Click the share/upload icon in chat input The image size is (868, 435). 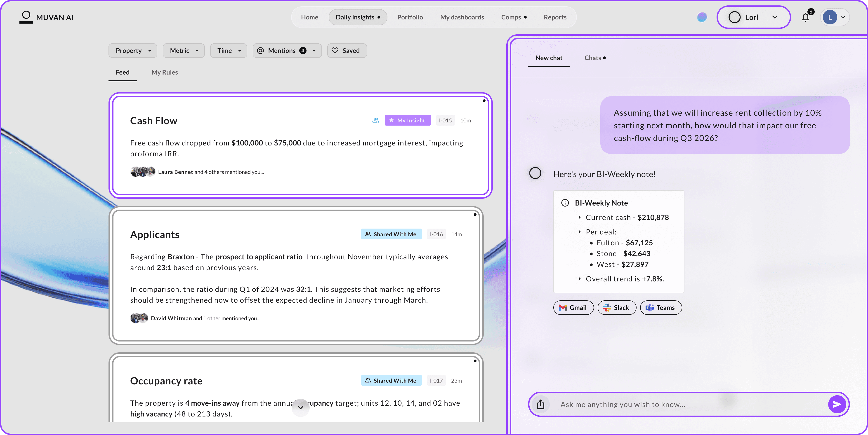[540, 404]
